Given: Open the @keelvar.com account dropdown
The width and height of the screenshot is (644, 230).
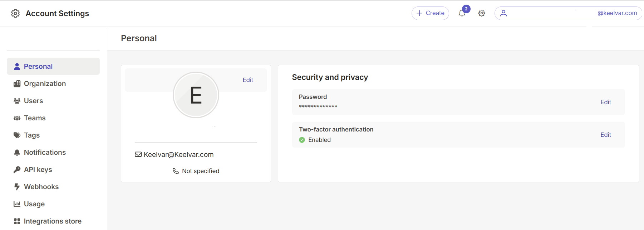Looking at the screenshot, I should point(568,13).
